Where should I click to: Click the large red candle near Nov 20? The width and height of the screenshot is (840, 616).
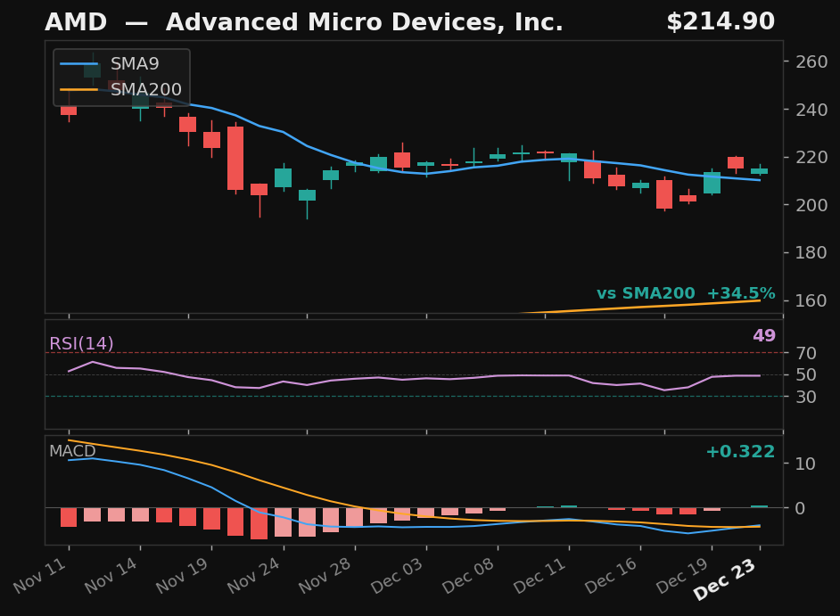click(x=235, y=158)
